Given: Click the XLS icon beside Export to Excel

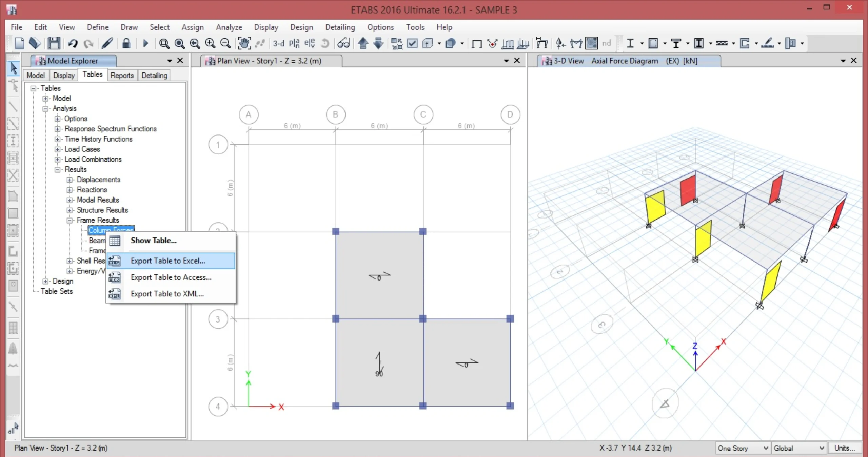Looking at the screenshot, I should coord(114,261).
